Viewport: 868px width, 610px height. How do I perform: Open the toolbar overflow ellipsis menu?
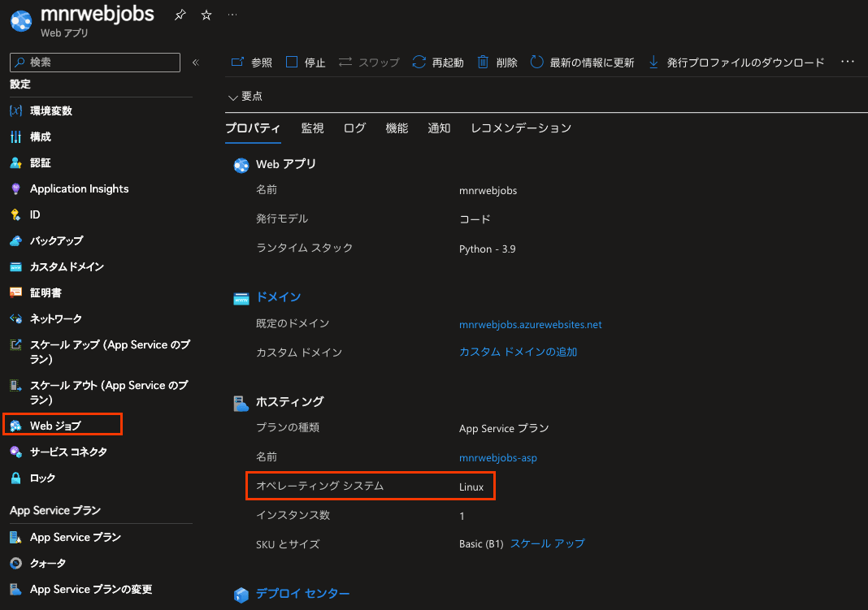tap(848, 62)
